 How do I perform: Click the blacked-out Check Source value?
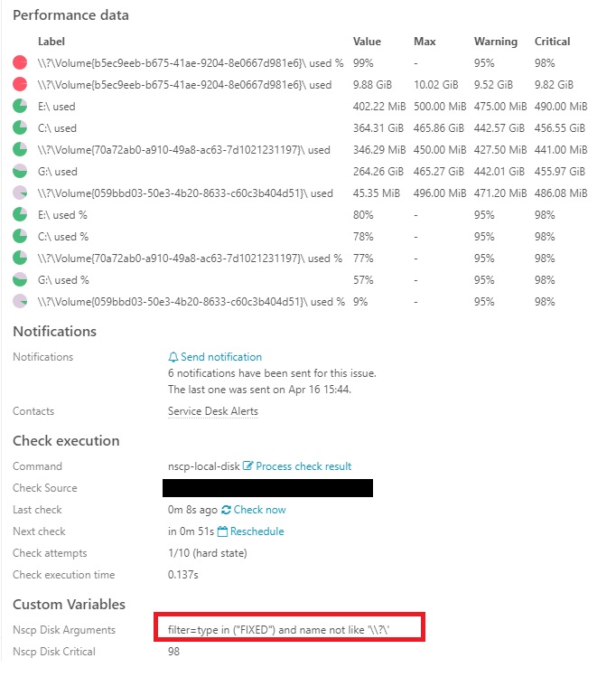point(268,488)
